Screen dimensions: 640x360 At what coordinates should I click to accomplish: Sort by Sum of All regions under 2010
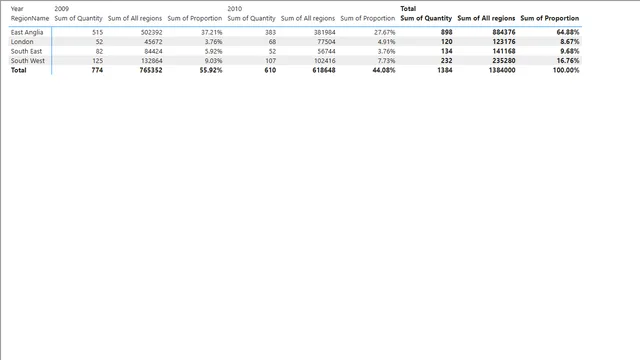tap(308, 18)
